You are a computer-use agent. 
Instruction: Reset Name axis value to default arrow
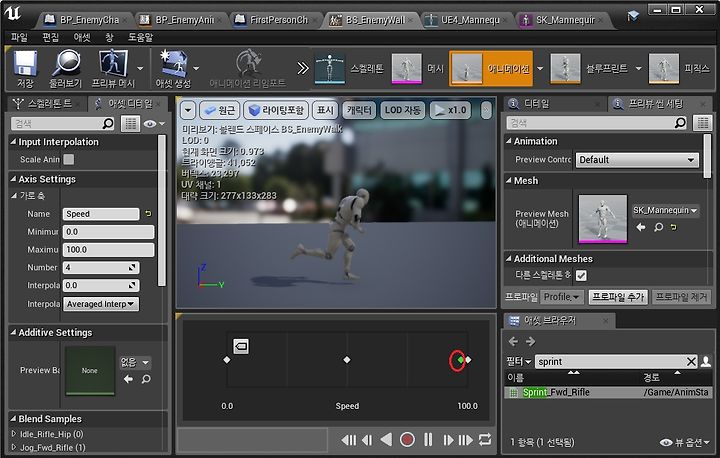tap(148, 214)
